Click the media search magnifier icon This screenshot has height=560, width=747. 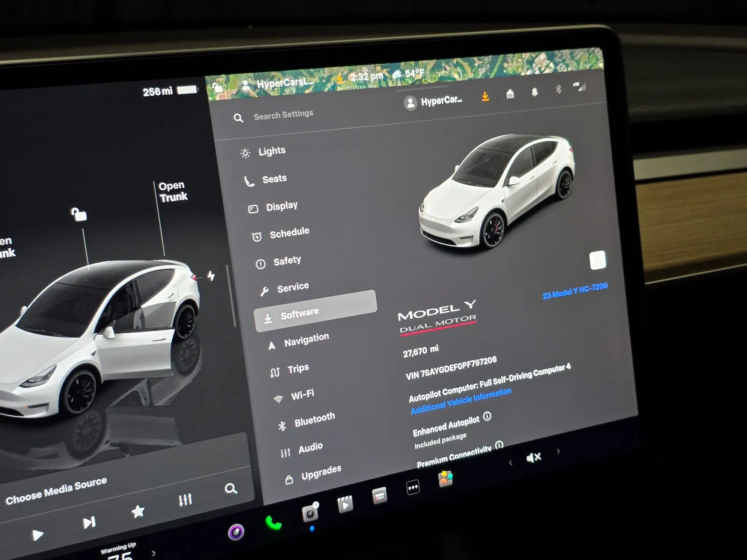click(231, 489)
